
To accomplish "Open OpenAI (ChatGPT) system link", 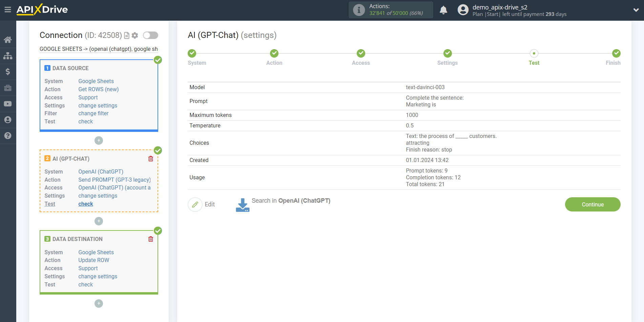I will point(101,172).
